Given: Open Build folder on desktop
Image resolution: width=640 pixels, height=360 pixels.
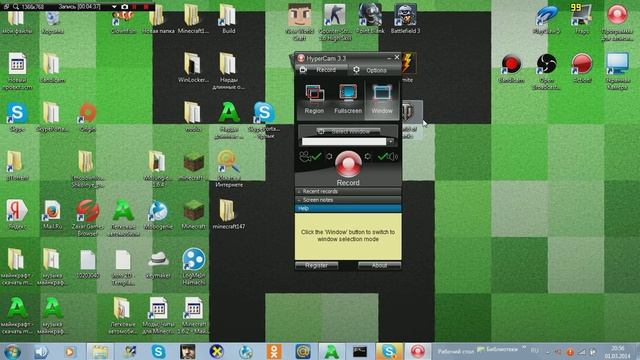Looking at the screenshot, I should tap(228, 19).
